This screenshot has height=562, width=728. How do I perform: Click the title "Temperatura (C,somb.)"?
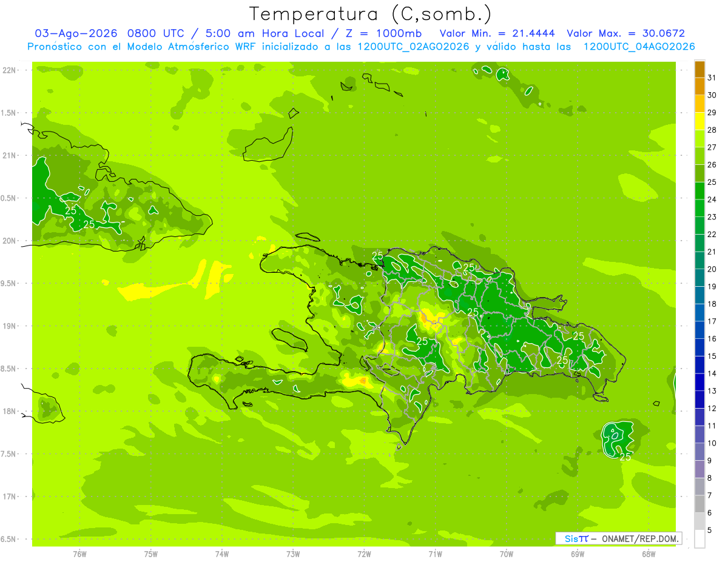[x=370, y=14]
